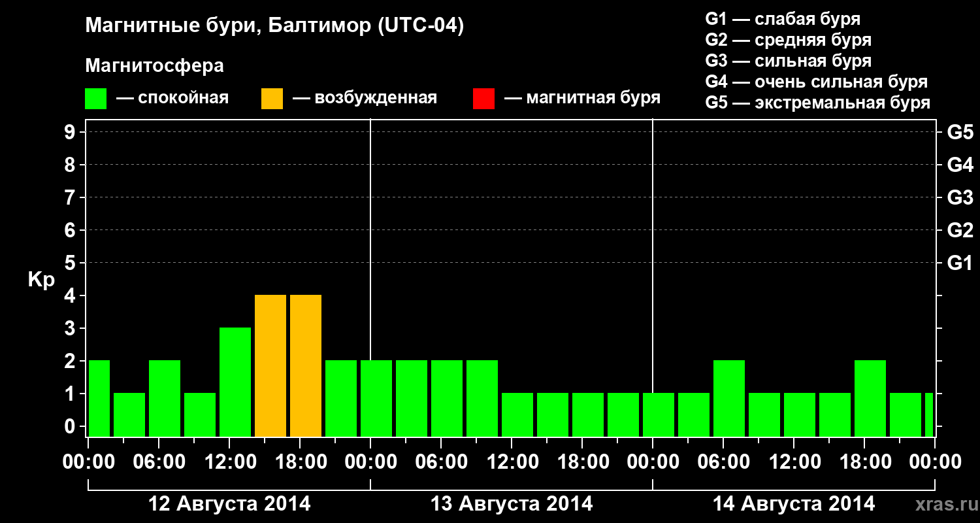This screenshot has width=980, height=523.
Task: Click the '18:00' time label under 13 August
Action: click(582, 462)
